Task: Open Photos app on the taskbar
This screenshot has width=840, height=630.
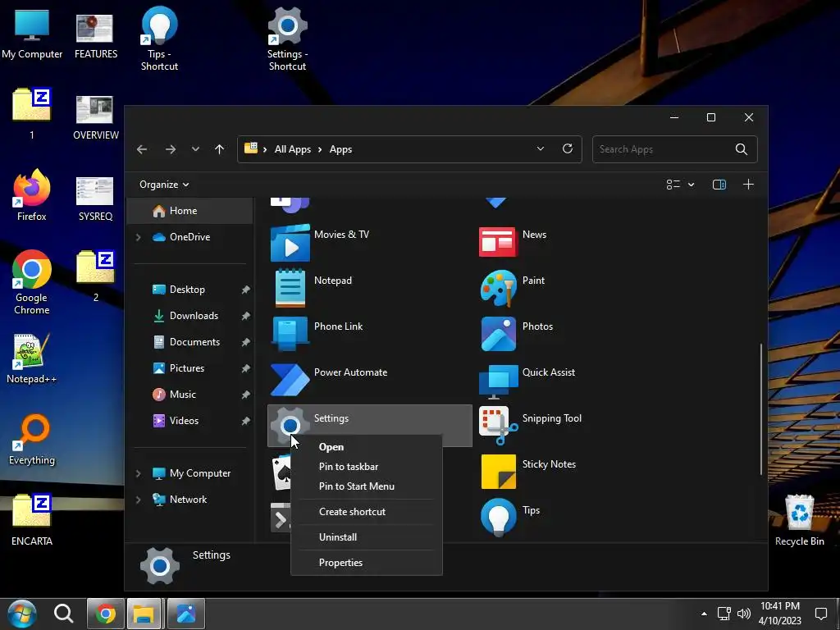Action: (x=186, y=614)
